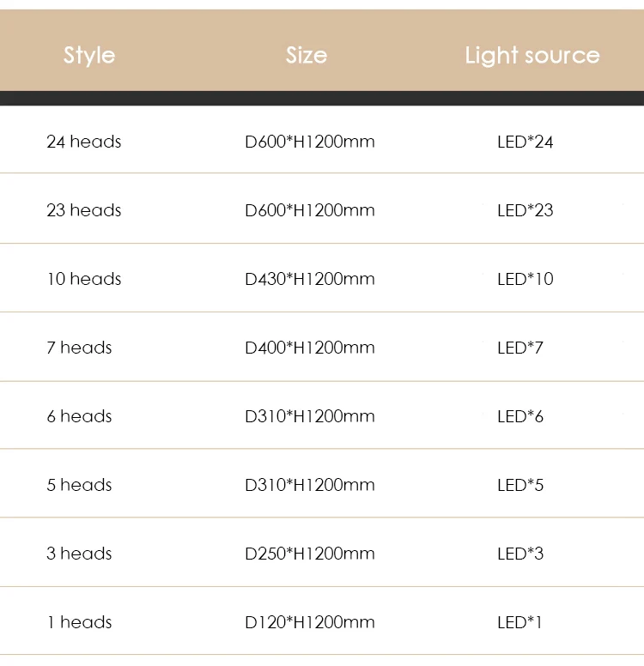Click the Style column header

click(89, 56)
